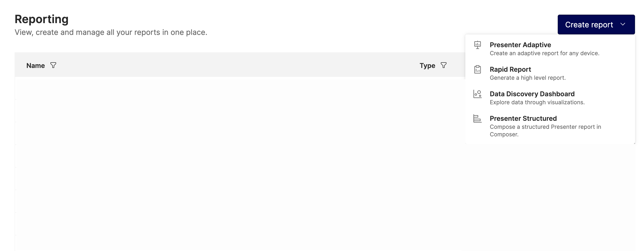The height and width of the screenshot is (251, 644).
Task: Click the Data Discovery Dashboard chart icon
Action: 477,94
